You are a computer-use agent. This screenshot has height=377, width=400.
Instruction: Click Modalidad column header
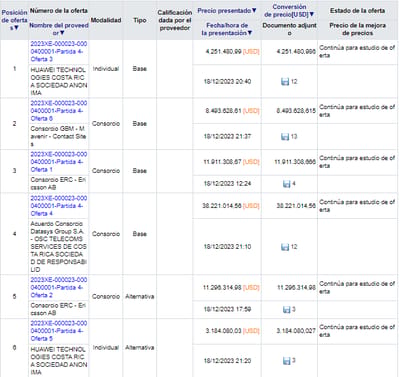(x=106, y=20)
